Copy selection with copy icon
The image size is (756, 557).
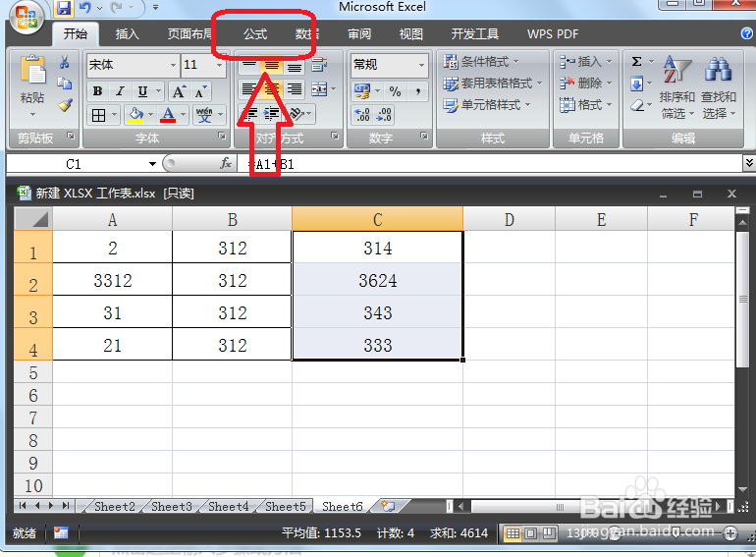click(65, 84)
